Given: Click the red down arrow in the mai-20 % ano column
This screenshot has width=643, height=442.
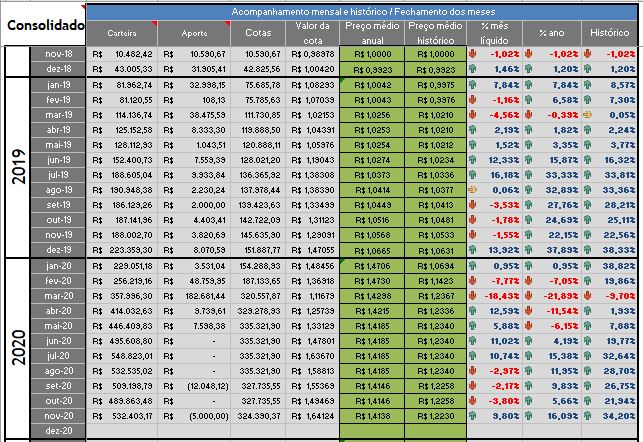Looking at the screenshot, I should (528, 326).
